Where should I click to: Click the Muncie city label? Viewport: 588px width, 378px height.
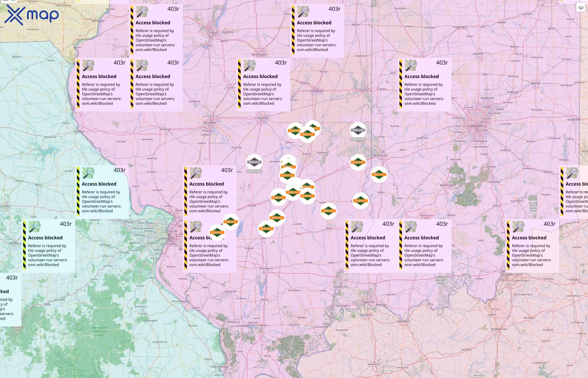(x=535, y=83)
